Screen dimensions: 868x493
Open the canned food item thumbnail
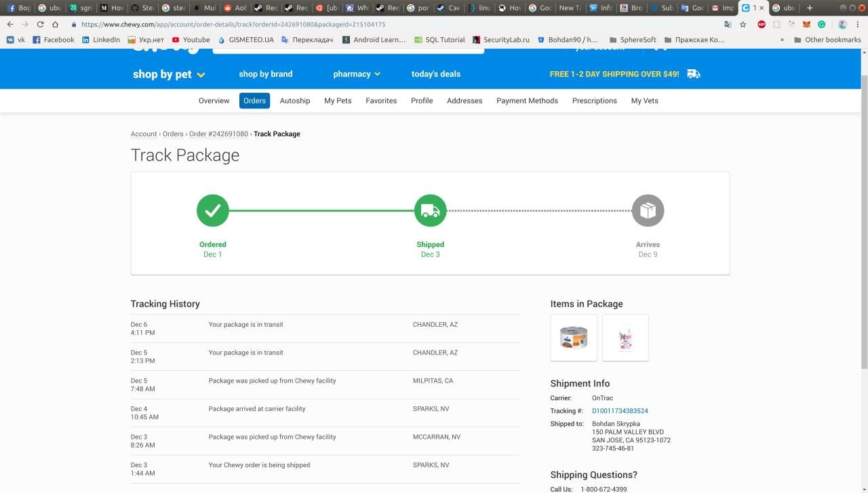(574, 338)
